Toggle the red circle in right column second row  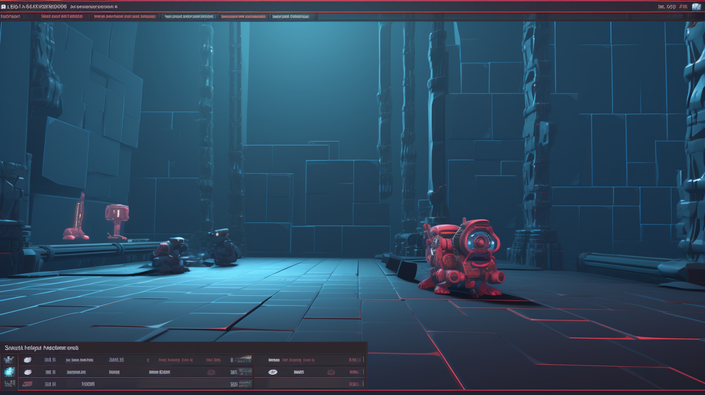pyautogui.click(x=331, y=372)
